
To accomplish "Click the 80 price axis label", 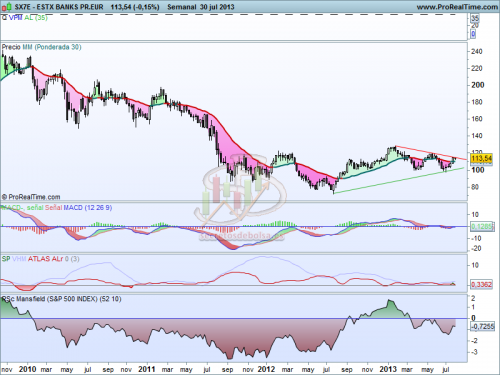I will pyautogui.click(x=475, y=187).
